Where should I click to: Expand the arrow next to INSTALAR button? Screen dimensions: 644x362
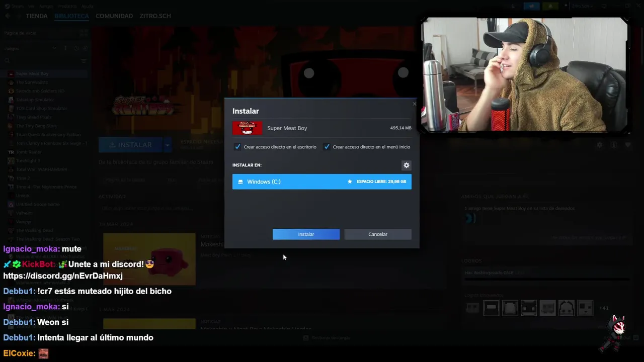click(x=168, y=145)
